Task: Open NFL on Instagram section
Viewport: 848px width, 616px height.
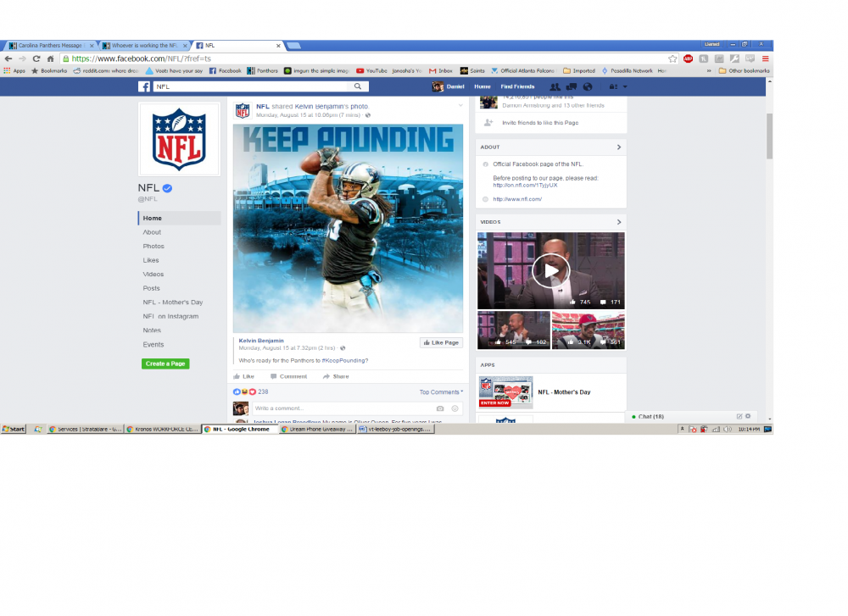Action: coord(170,317)
